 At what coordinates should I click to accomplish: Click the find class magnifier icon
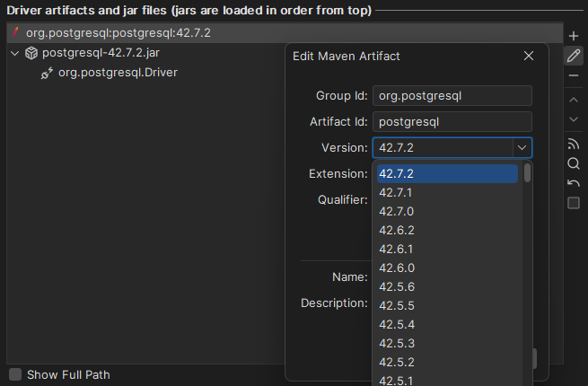point(574,163)
